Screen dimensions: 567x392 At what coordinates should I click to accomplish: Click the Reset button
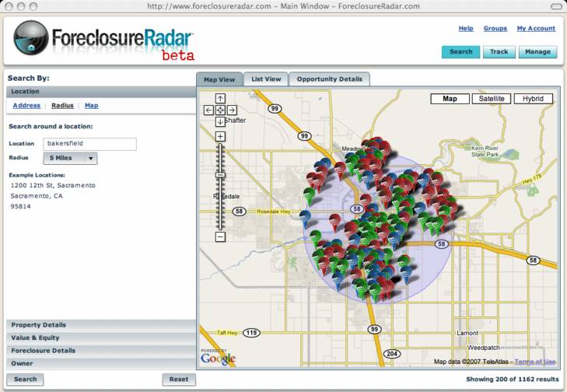[x=179, y=380]
